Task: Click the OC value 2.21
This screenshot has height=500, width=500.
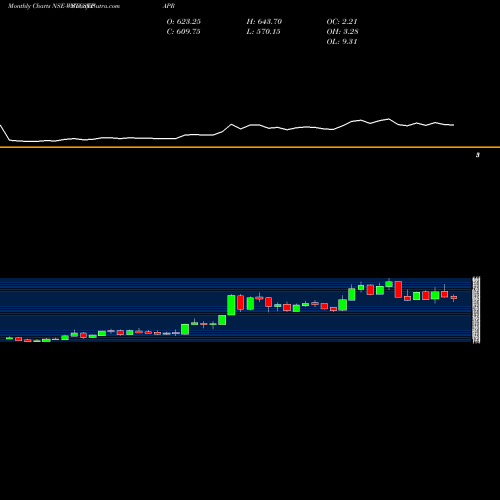Action: coord(349,22)
